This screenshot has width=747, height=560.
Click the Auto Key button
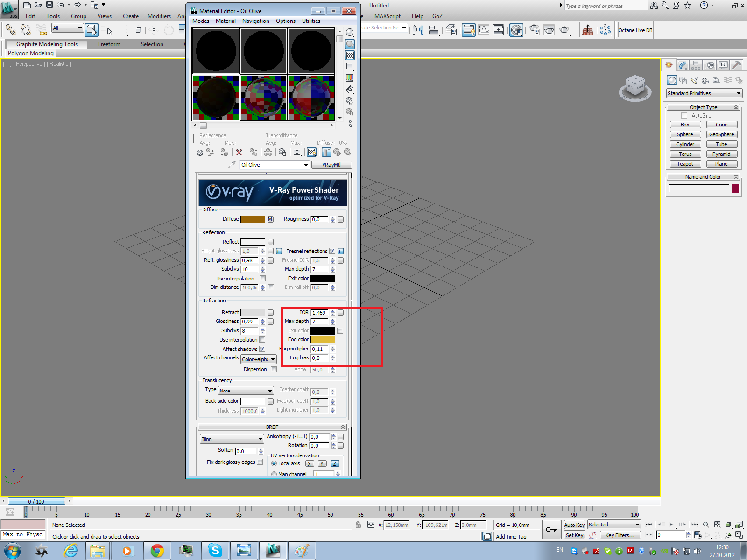(574, 525)
